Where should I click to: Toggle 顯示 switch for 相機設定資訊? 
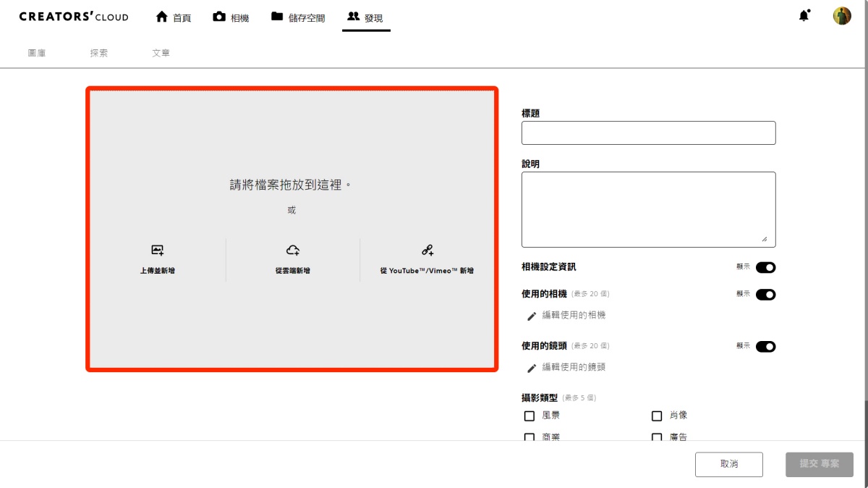(x=766, y=267)
